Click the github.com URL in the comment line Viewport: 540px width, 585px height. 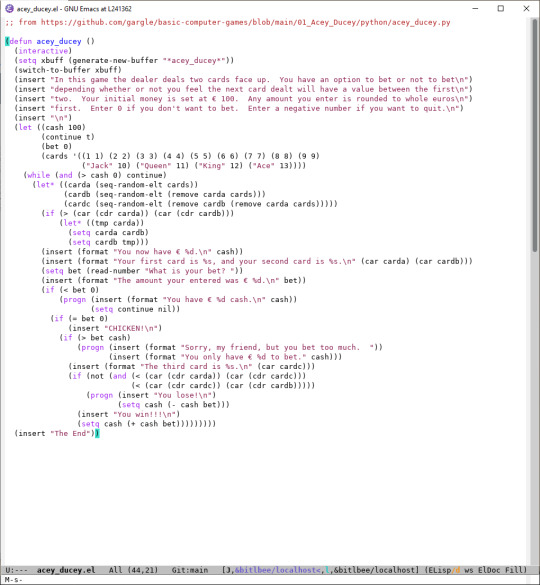click(x=245, y=22)
